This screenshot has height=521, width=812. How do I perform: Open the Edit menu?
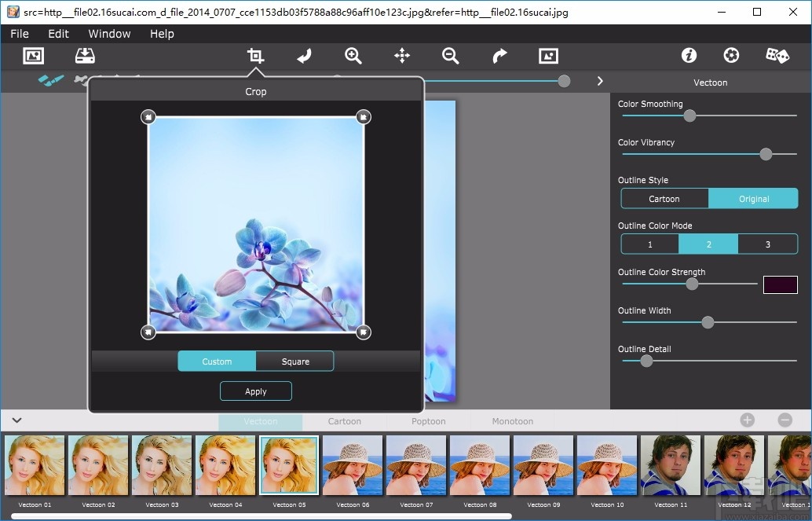[58, 34]
